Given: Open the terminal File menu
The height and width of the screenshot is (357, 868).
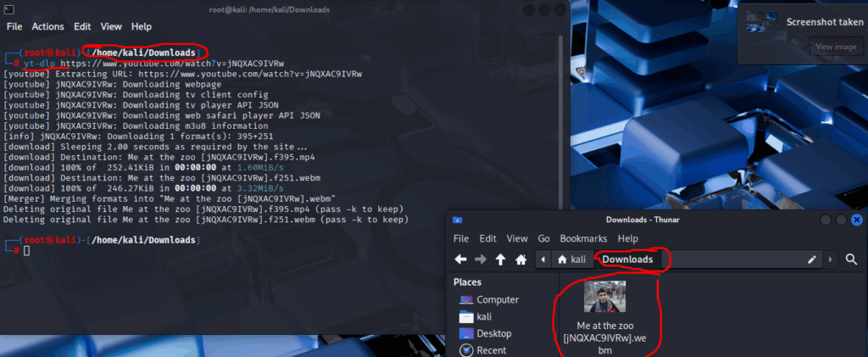Looking at the screenshot, I should (14, 26).
